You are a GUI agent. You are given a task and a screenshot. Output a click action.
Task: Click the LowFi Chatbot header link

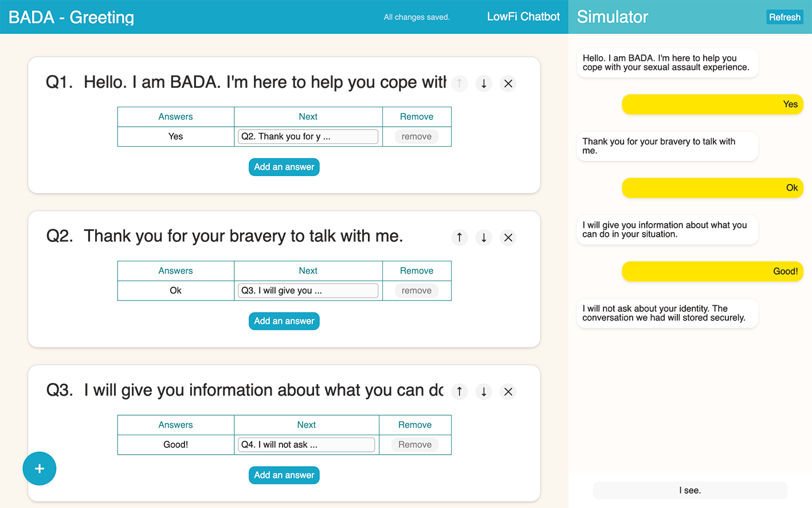[x=523, y=17]
